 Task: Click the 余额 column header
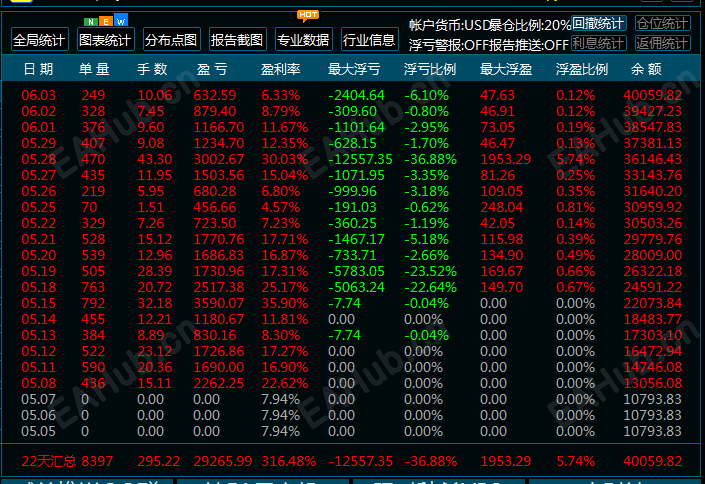click(647, 69)
